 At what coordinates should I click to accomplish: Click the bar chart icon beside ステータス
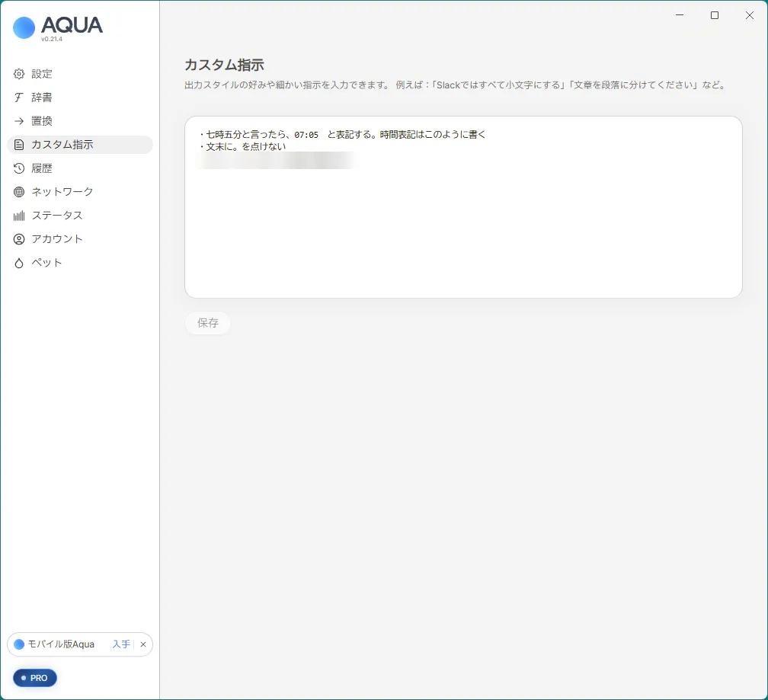(19, 216)
